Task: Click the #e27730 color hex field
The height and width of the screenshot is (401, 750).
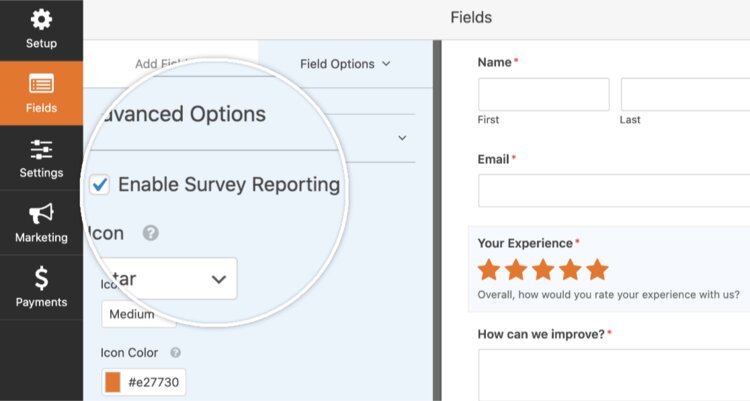Action: click(154, 382)
